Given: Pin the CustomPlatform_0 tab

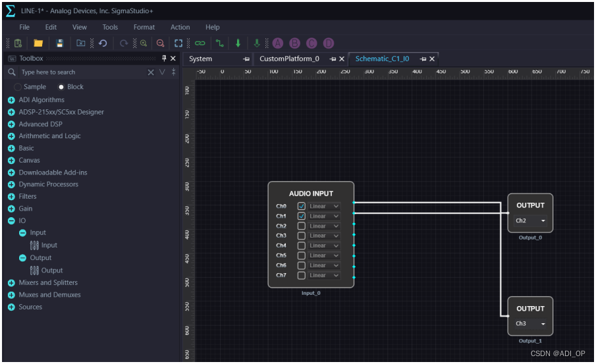Looking at the screenshot, I should tap(333, 59).
